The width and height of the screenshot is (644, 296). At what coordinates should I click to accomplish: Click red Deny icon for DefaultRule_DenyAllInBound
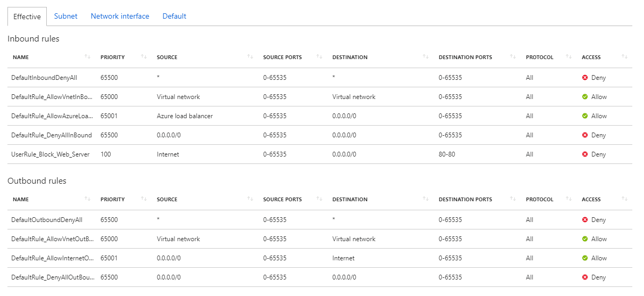click(585, 135)
